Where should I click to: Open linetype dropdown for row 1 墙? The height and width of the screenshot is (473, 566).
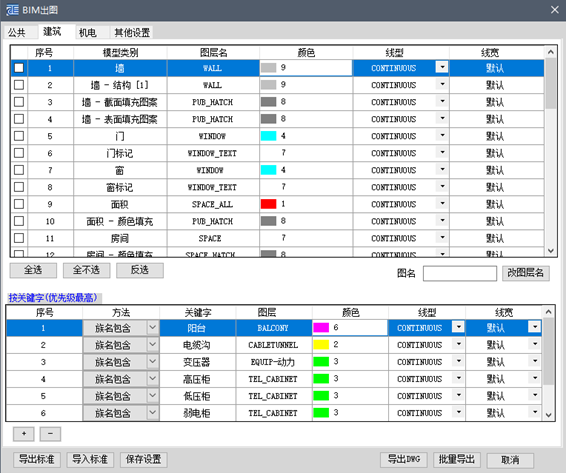[x=442, y=67]
